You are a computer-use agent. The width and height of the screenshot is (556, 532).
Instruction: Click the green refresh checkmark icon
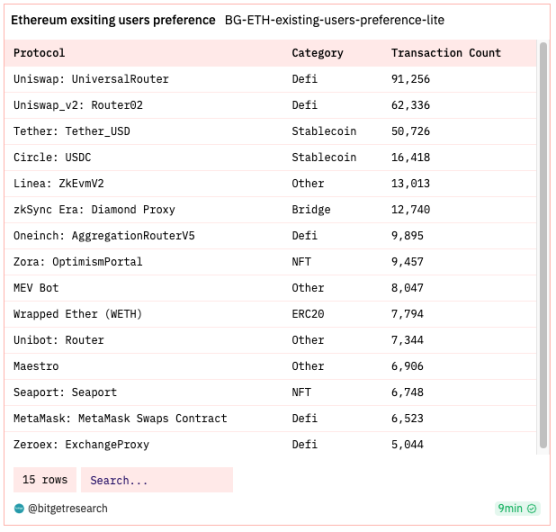point(532,509)
